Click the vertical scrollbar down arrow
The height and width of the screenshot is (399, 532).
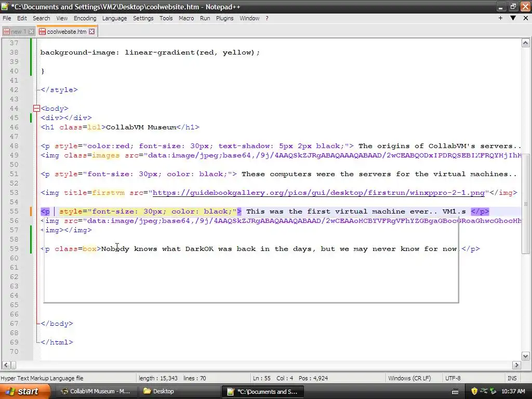(x=526, y=356)
